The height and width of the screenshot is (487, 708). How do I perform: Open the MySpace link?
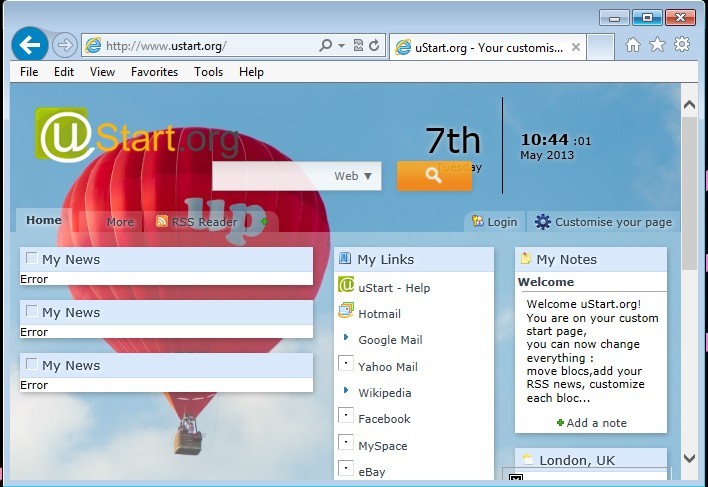[x=382, y=446]
